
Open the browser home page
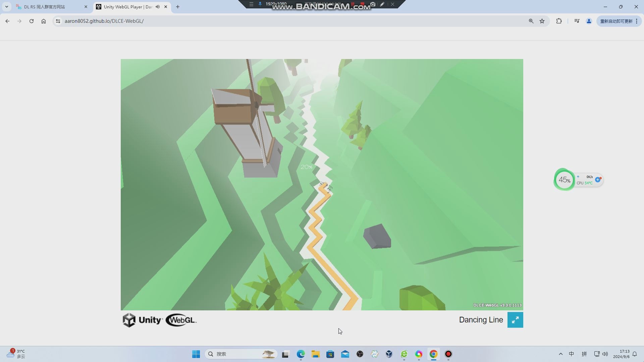click(x=44, y=21)
